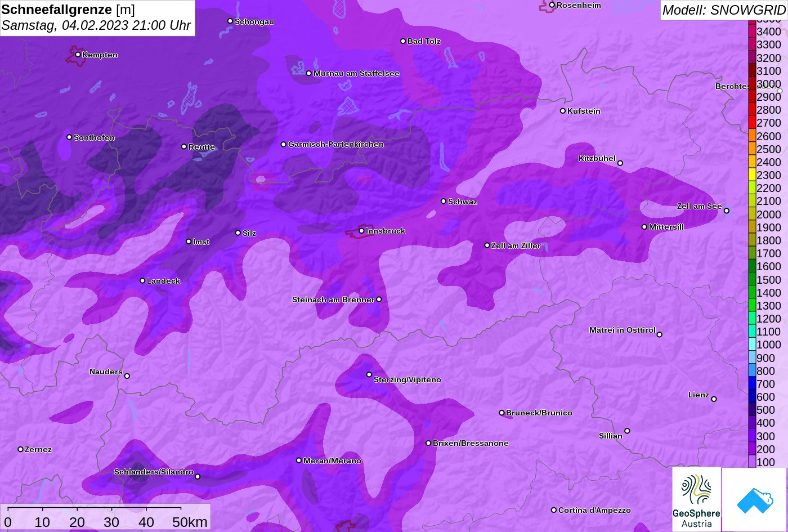
Task: Click the 1500 m green legend swatch
Action: (x=751, y=280)
